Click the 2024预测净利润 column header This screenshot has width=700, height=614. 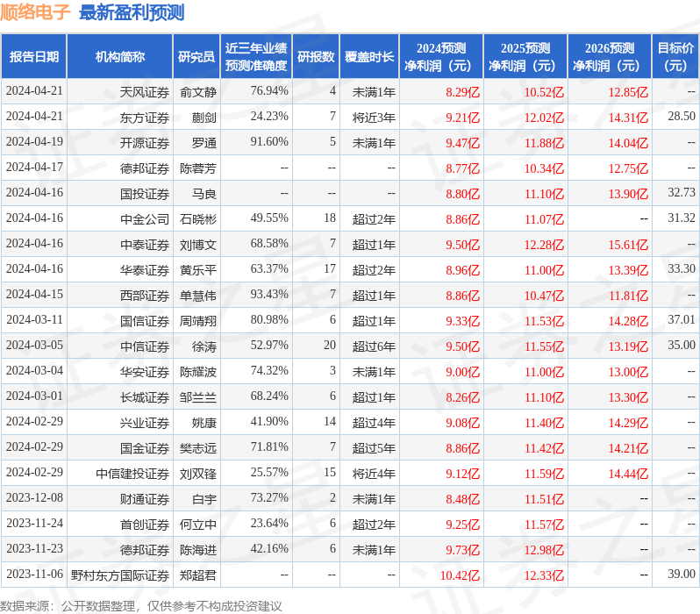tap(441, 57)
